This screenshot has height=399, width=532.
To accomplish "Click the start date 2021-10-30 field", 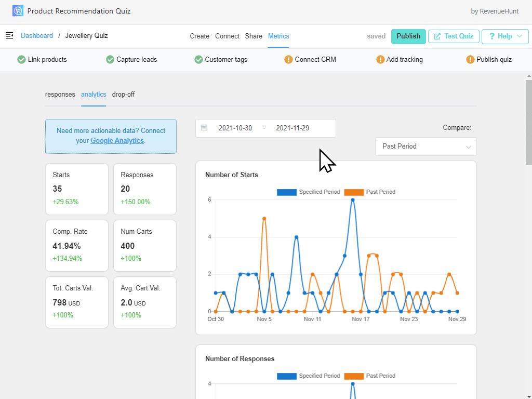I will pyautogui.click(x=235, y=128).
